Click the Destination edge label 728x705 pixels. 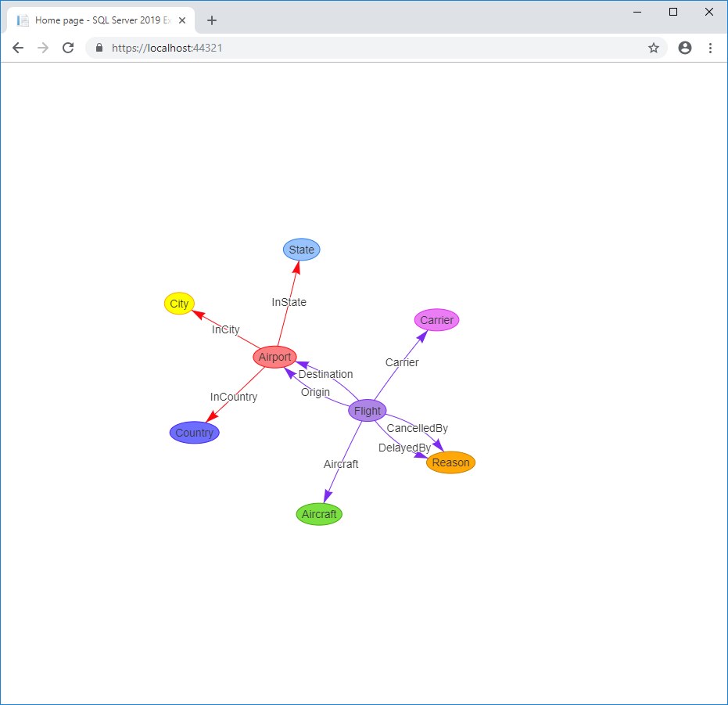coord(325,374)
